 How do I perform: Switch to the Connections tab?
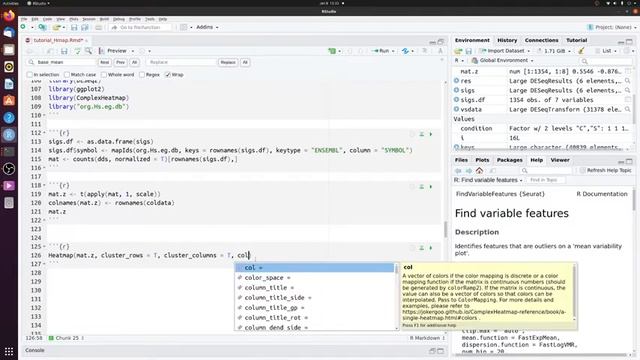point(541,40)
